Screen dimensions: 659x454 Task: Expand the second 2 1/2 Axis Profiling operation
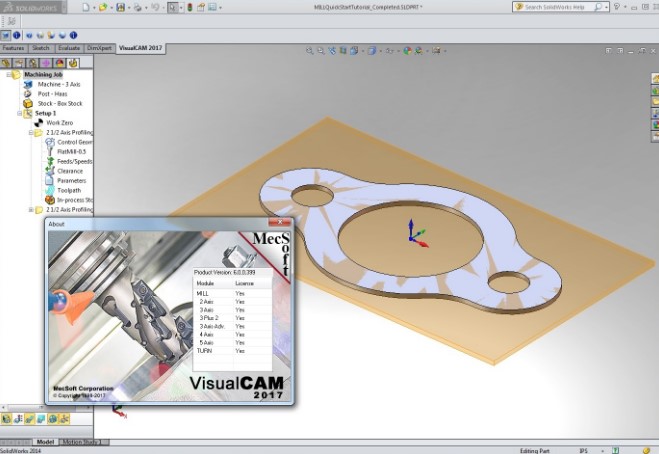[31, 209]
